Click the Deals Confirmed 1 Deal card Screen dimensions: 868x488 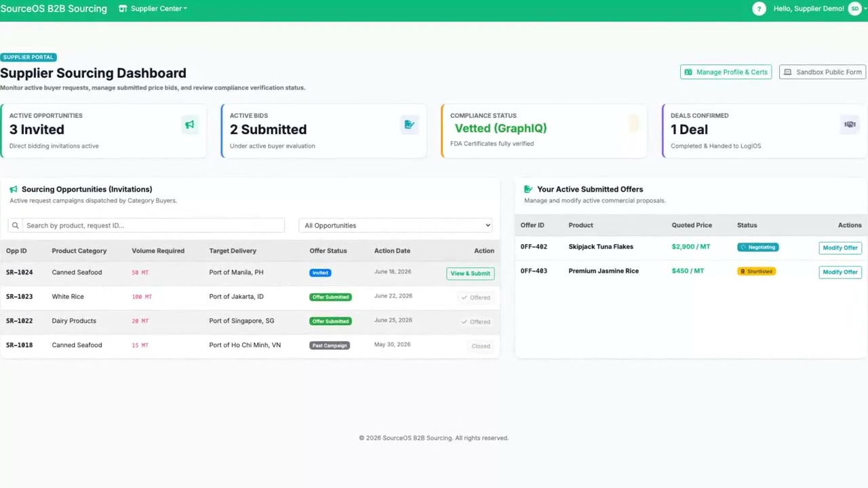coord(765,131)
